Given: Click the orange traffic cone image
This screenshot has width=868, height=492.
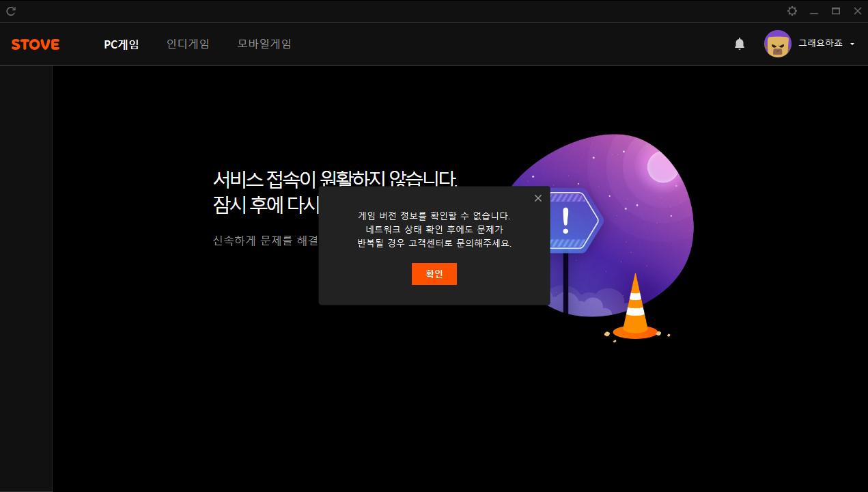Looking at the screenshot, I should [635, 310].
